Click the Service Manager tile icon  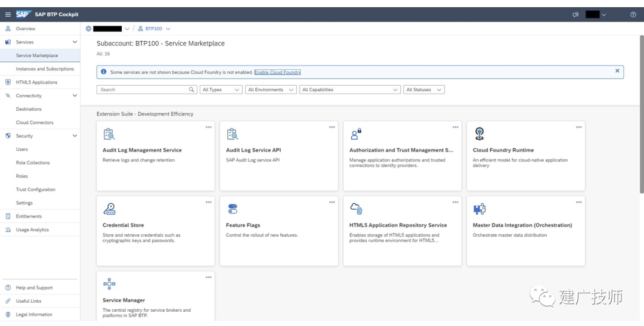tap(109, 284)
